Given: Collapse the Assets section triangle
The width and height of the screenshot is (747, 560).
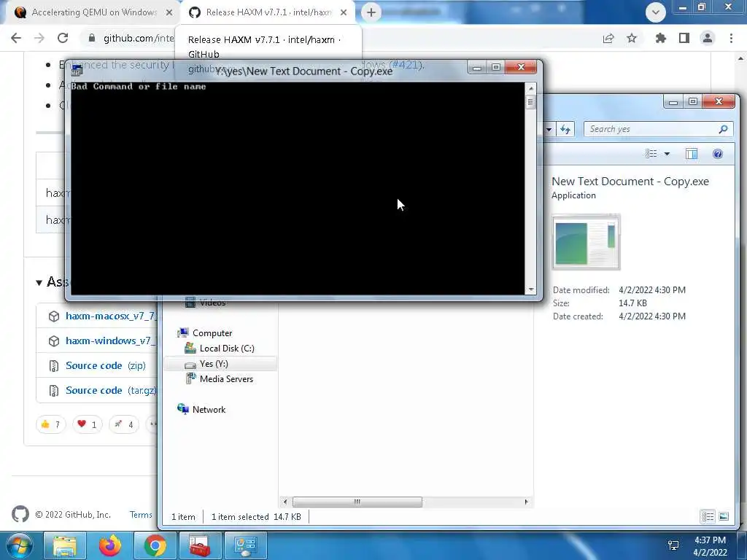Looking at the screenshot, I should click(x=39, y=282).
